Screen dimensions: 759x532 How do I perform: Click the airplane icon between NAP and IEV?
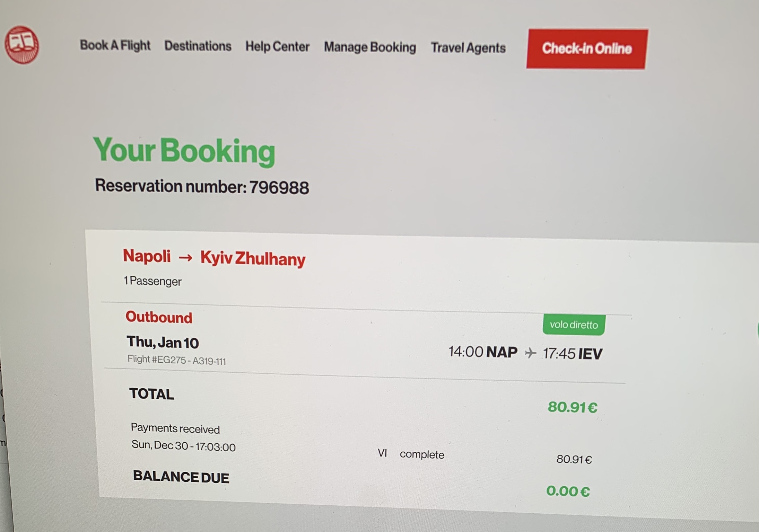click(530, 353)
